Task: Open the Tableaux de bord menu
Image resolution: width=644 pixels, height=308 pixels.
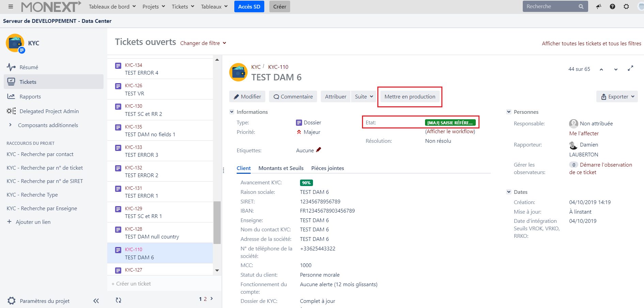Action: point(112,6)
